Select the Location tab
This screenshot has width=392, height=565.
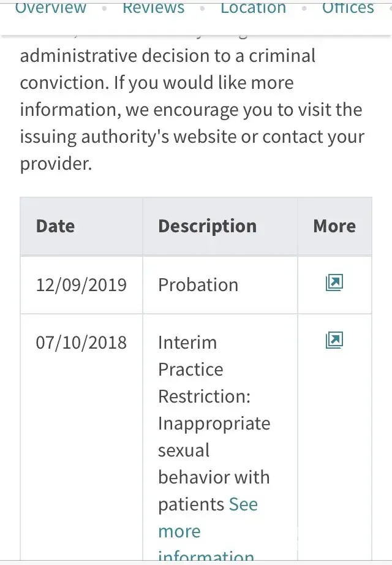[x=253, y=8]
